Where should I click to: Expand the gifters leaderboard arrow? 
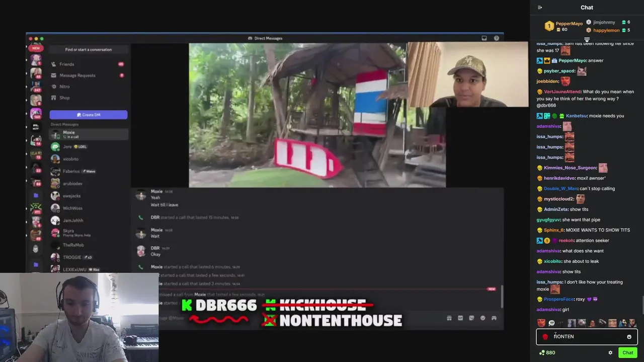587,40
